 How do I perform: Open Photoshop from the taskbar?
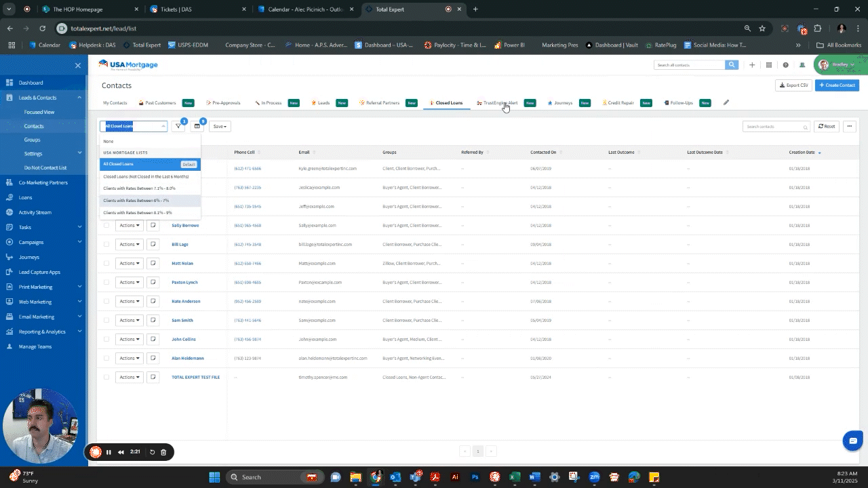click(475, 477)
